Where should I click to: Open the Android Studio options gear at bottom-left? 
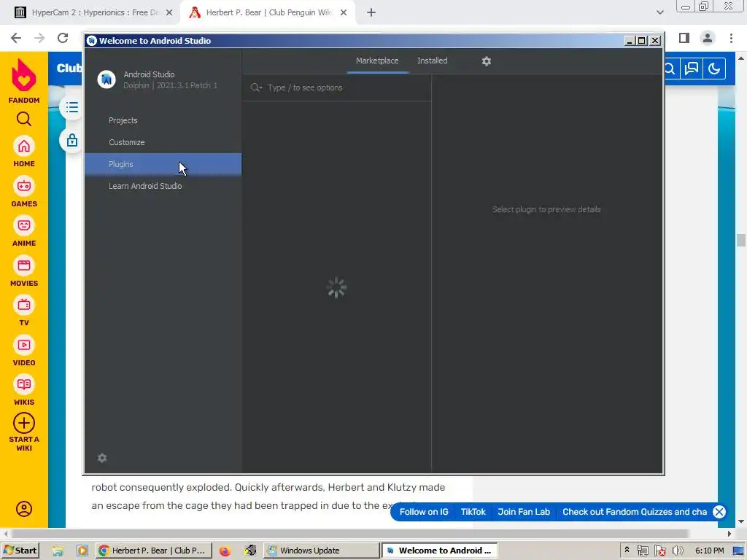coord(102,458)
